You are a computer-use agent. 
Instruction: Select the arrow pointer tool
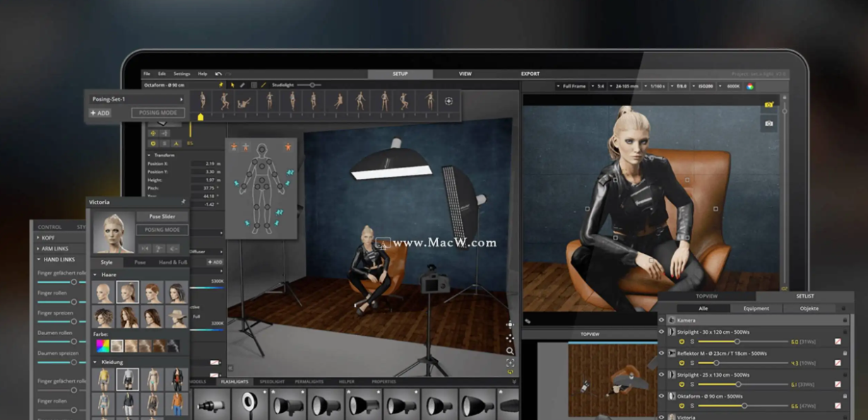232,85
